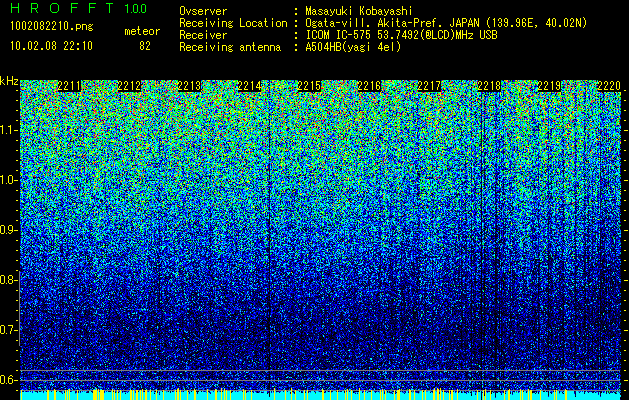This screenshot has width=629, height=400.
Task: Click the 0.7 frequency axis label
Action: click(8, 330)
